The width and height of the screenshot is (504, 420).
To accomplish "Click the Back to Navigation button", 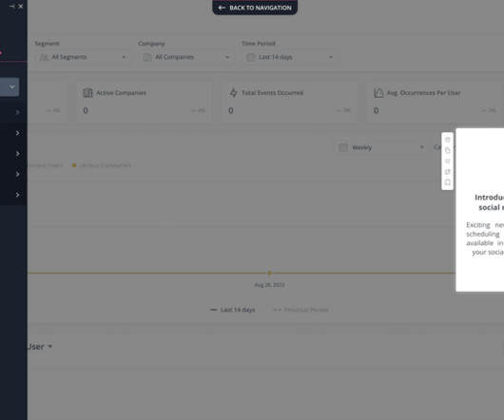I will (x=255, y=8).
